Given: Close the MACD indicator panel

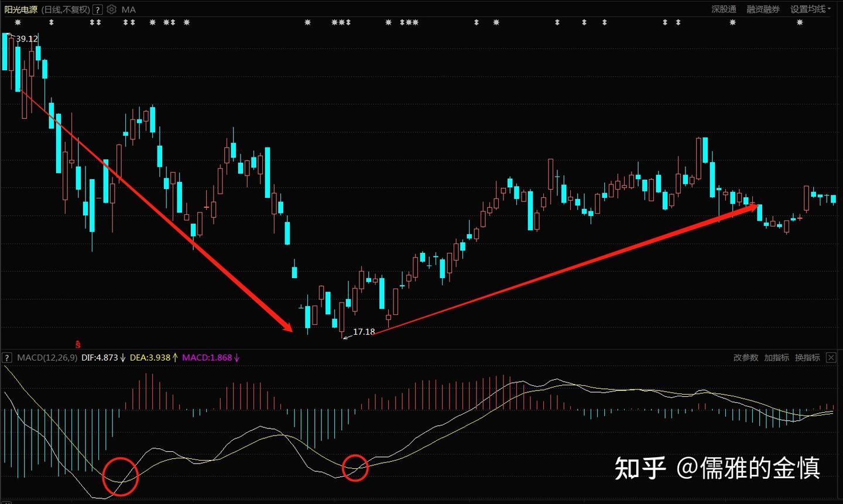Looking at the screenshot, I should pos(831,358).
